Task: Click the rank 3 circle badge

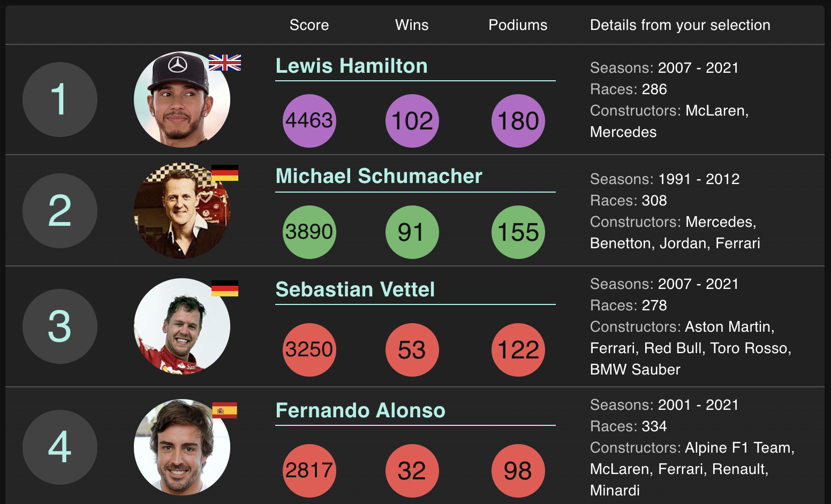Action: (60, 326)
